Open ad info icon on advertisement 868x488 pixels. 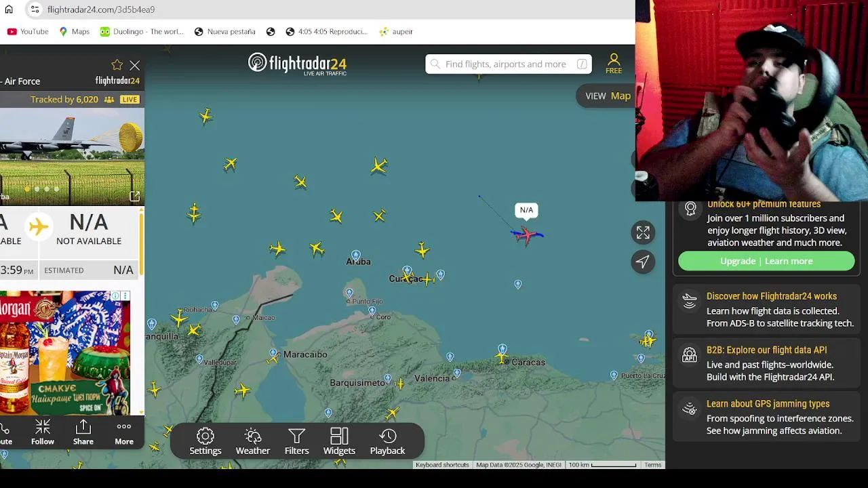116,296
